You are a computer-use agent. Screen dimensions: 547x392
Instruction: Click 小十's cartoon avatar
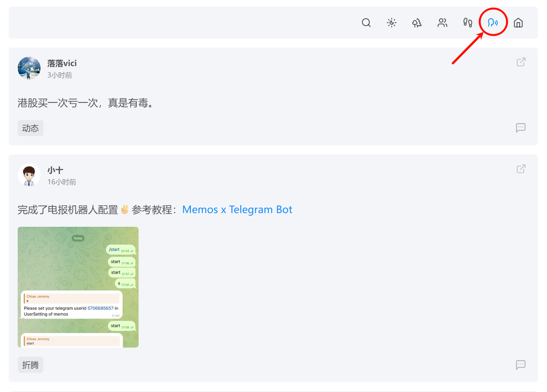tap(29, 175)
